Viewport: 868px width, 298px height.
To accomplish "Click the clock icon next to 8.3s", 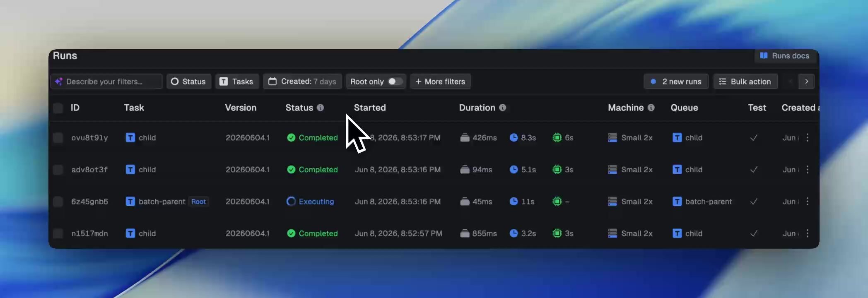I will pyautogui.click(x=514, y=137).
